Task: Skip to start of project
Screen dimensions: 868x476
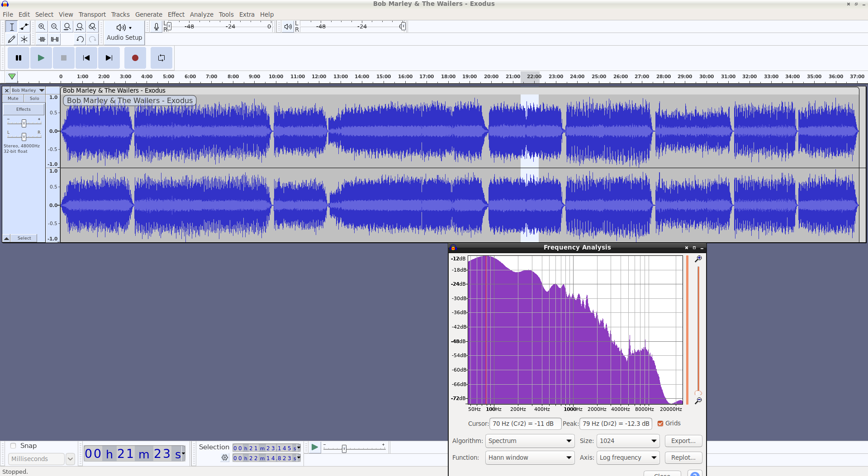Action: coord(86,58)
